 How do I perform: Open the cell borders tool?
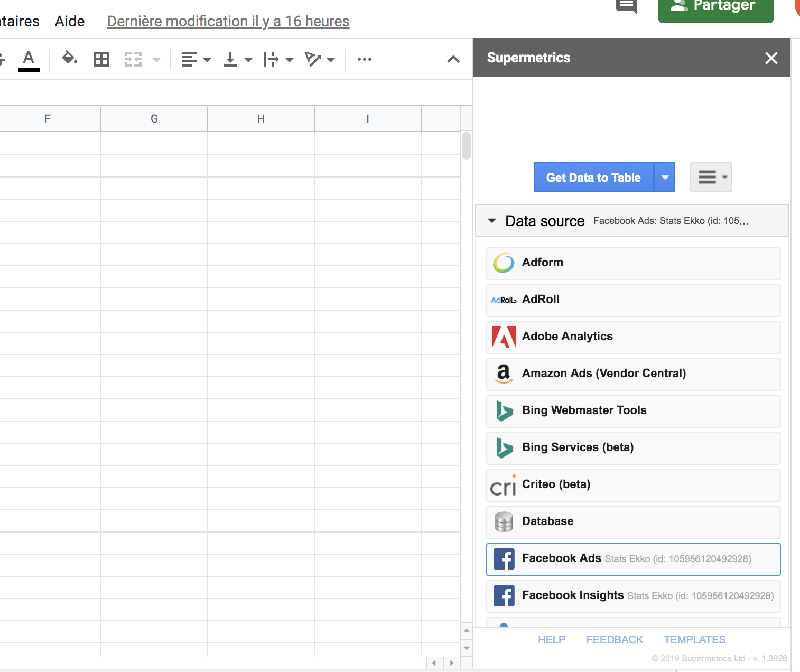tap(101, 59)
